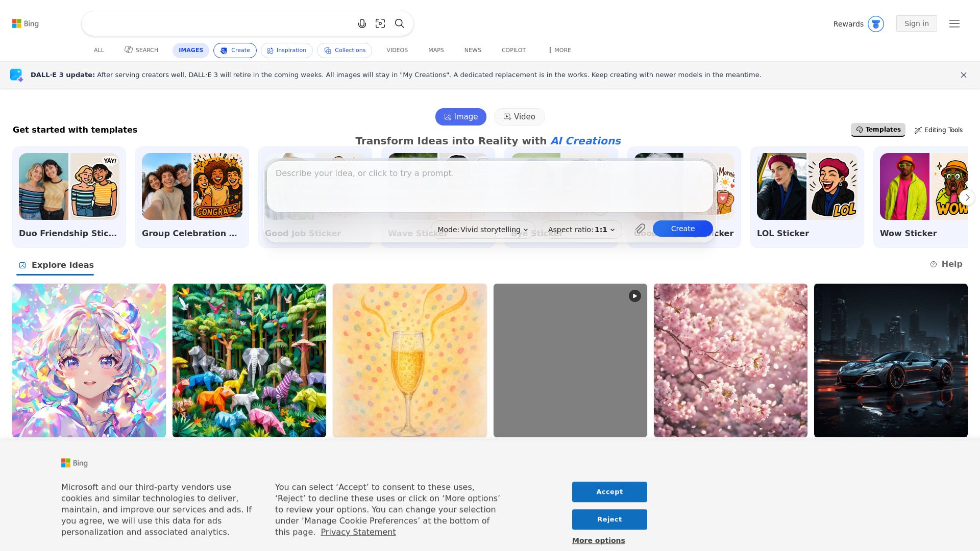This screenshot has width=980, height=551.
Task: Open the champagne glass illustration
Action: coord(410,360)
